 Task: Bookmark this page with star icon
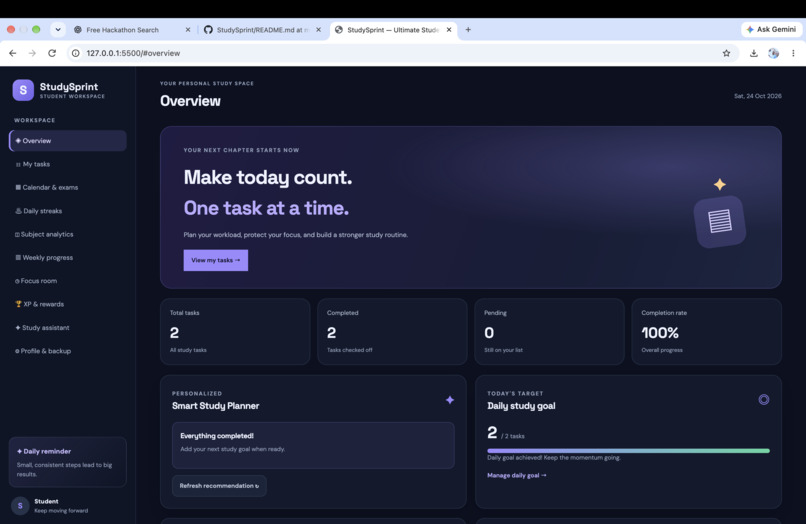(x=726, y=53)
